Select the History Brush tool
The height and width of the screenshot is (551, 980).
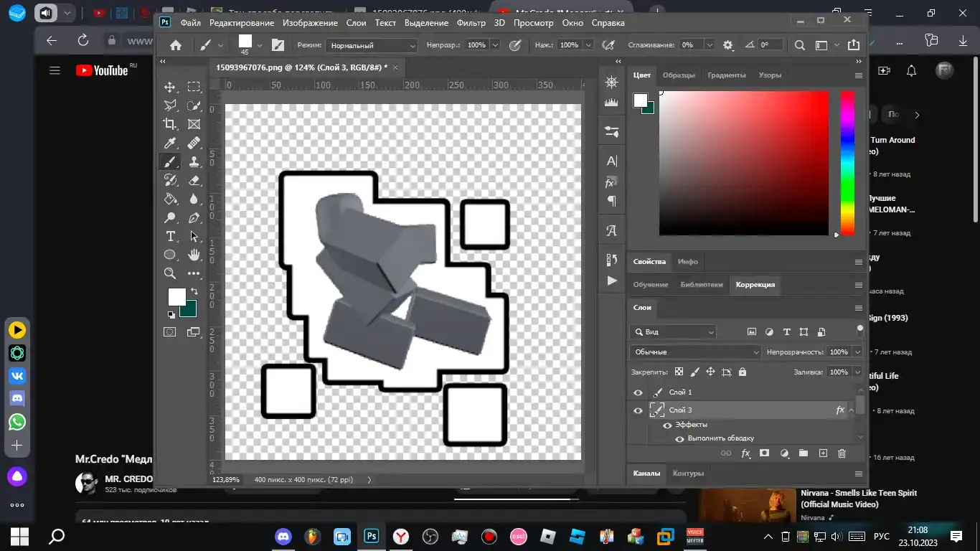(170, 180)
